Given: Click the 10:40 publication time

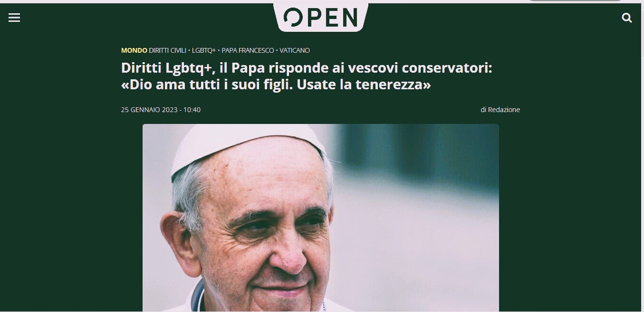Looking at the screenshot, I should [x=192, y=110].
